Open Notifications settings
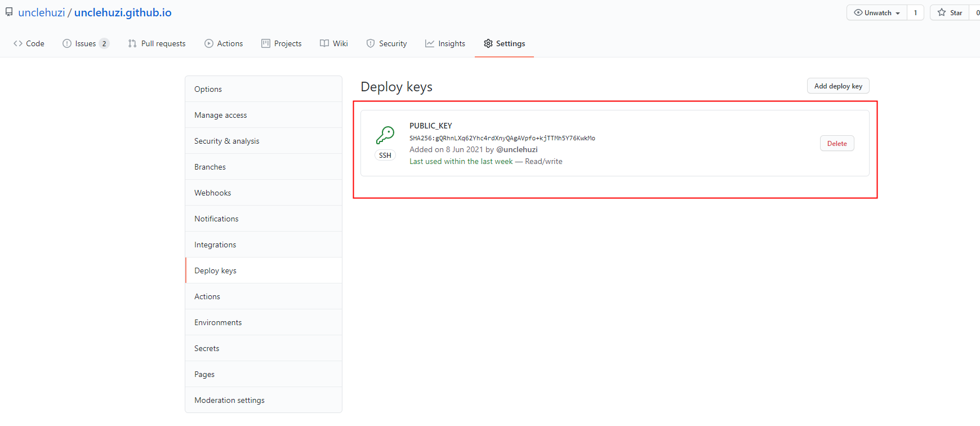980x426 pixels. [264, 219]
